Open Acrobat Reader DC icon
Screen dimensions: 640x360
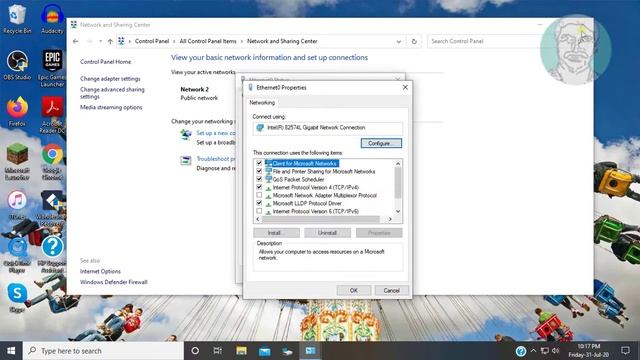click(x=52, y=115)
